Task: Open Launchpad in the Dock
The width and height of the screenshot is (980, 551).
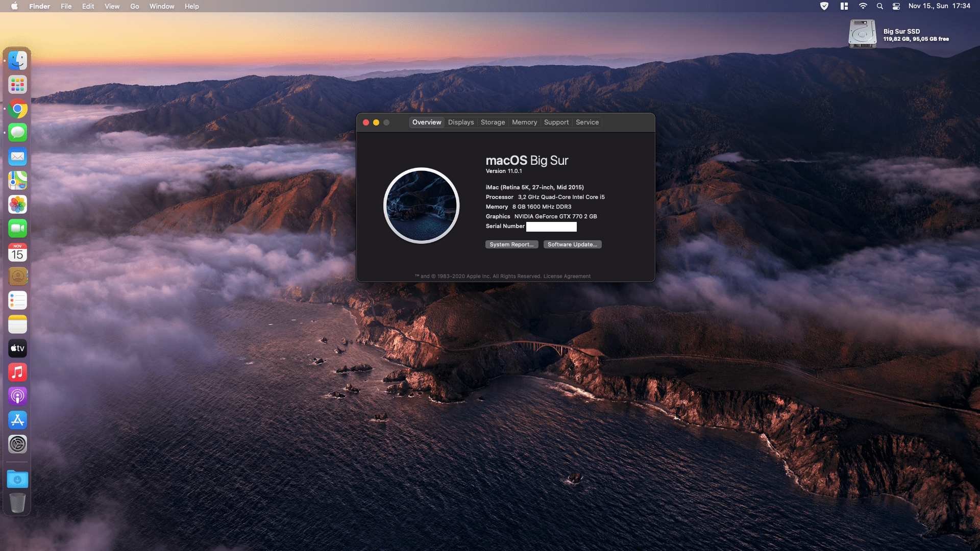Action: point(17,85)
